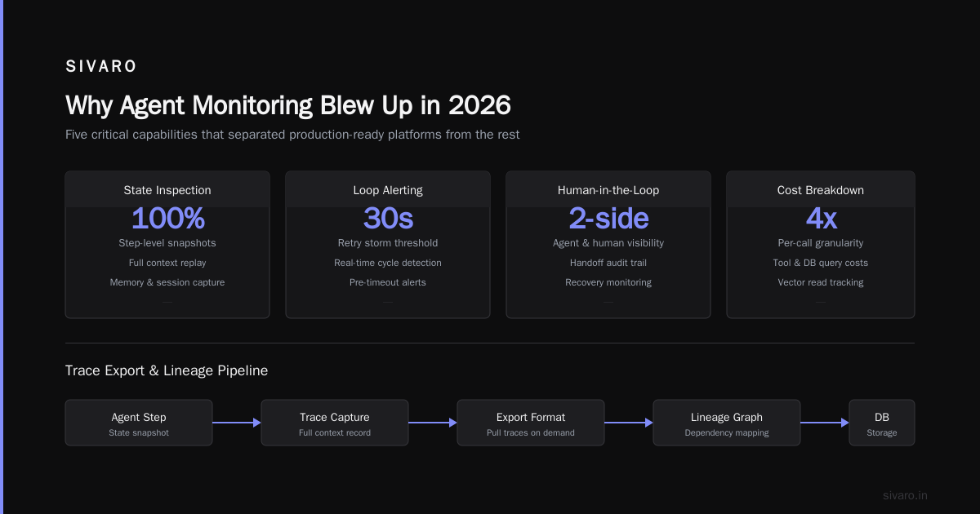Select the State Inspection card title
Screen dimensions: 980x514
[167, 190]
